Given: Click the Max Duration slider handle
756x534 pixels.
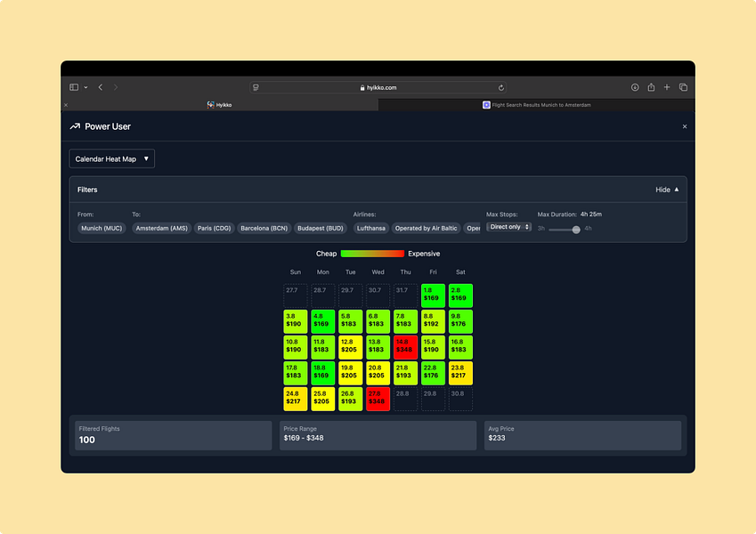Looking at the screenshot, I should pos(576,229).
